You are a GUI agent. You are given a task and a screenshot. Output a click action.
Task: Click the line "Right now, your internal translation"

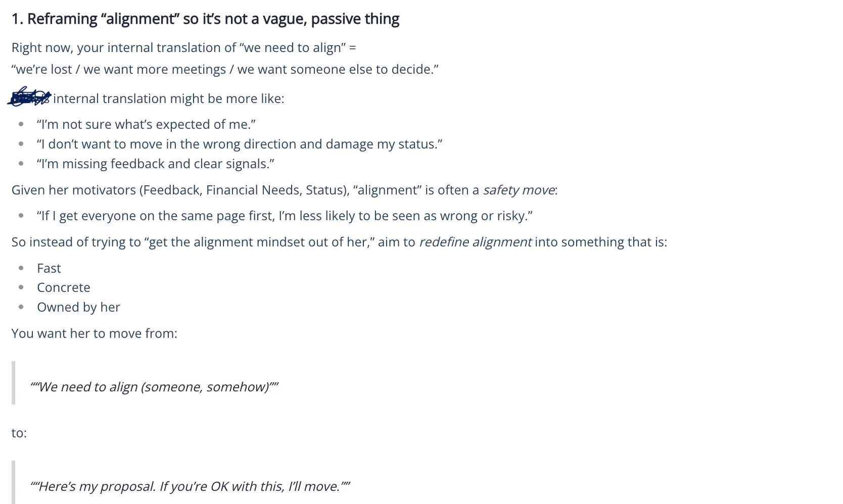[x=184, y=47]
